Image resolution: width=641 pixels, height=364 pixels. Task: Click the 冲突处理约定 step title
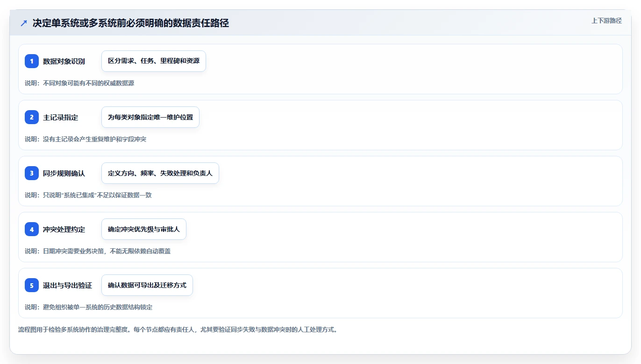coord(64,229)
